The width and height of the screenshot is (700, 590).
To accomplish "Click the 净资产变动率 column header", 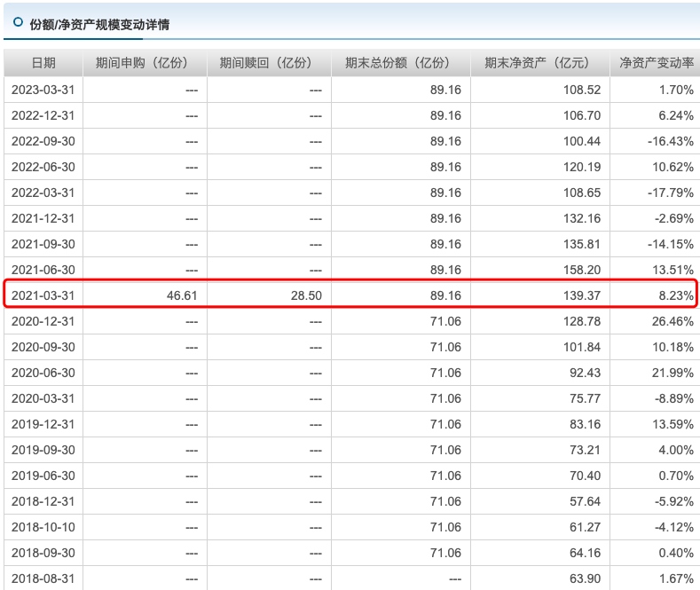I will (x=656, y=63).
